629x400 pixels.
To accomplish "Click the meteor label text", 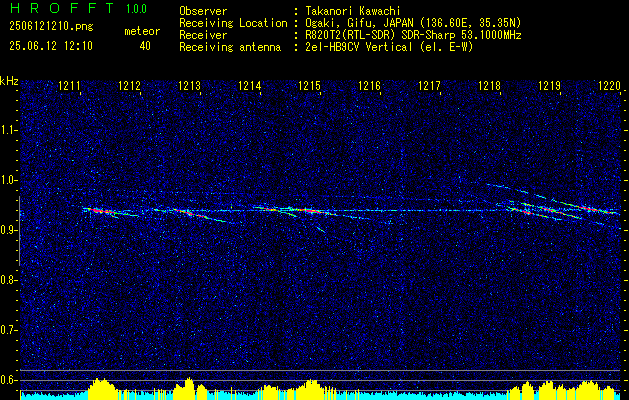I will [142, 31].
